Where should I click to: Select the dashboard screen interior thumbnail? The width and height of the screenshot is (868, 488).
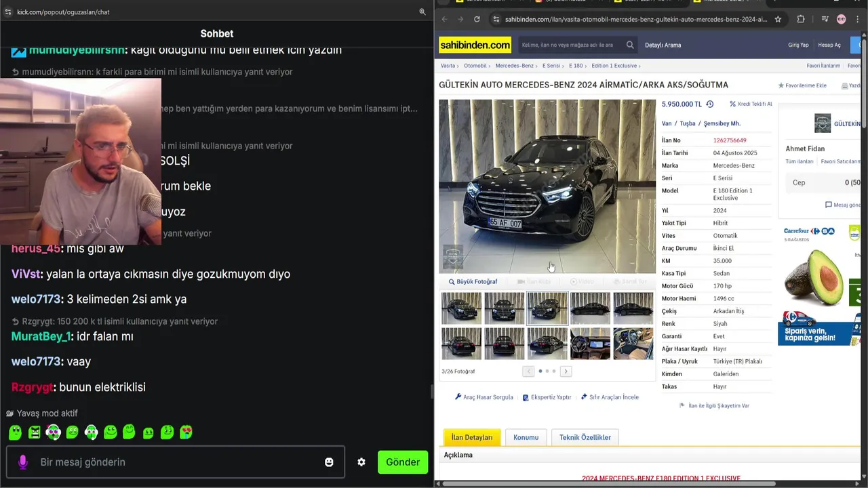click(590, 344)
